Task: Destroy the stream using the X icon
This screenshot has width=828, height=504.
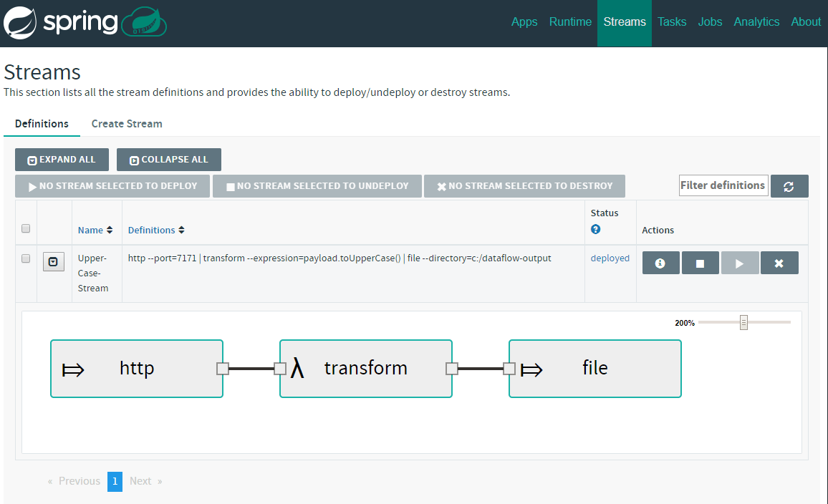Action: (779, 262)
